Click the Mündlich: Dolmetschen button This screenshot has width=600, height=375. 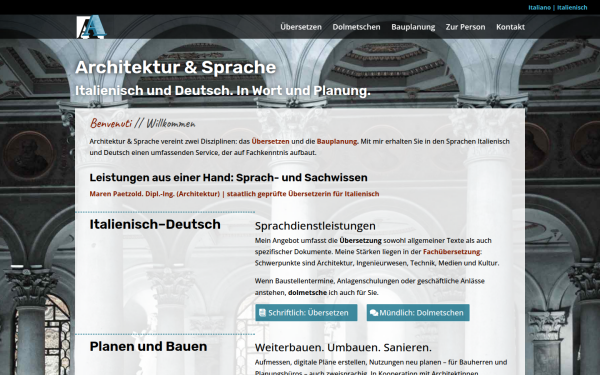pos(418,313)
